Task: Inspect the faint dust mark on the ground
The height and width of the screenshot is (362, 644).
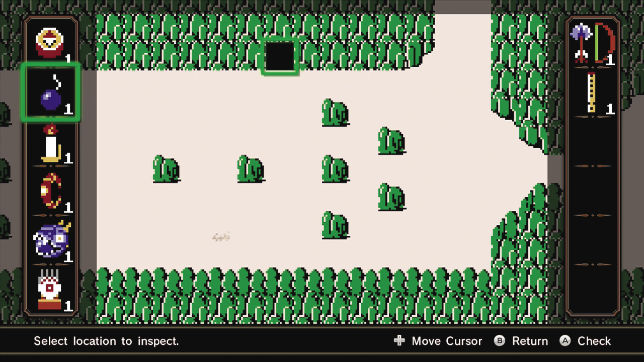Action: coord(221,237)
